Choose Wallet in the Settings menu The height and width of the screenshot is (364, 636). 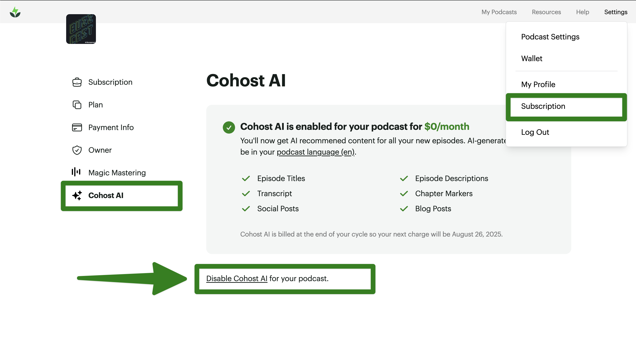pos(531,59)
